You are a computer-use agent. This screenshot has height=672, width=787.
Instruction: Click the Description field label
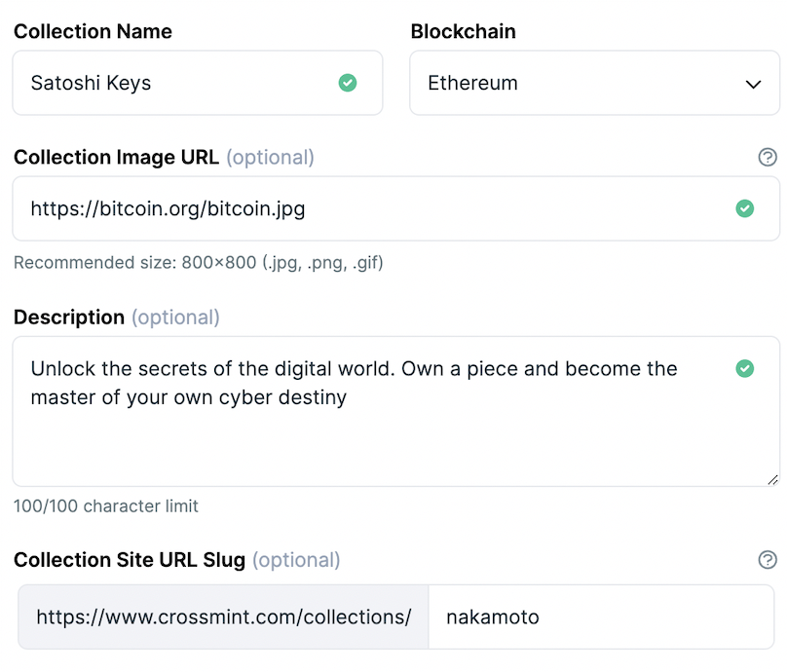click(x=69, y=317)
